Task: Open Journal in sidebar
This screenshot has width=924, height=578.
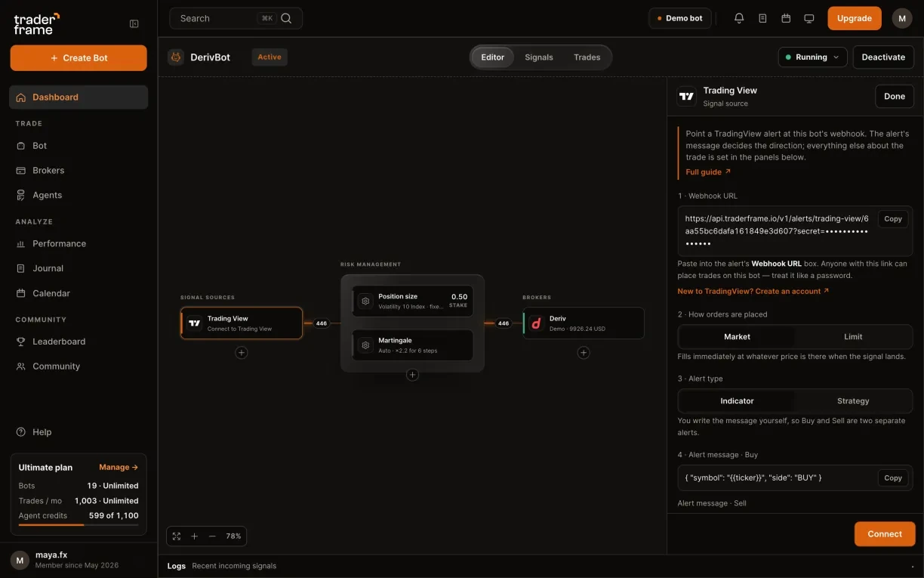Action: 79,268
